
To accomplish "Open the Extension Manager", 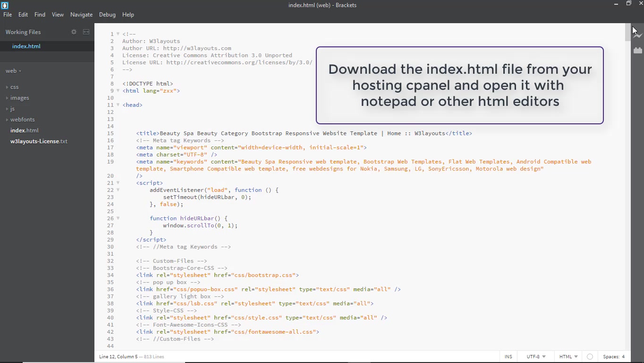I will (x=638, y=51).
